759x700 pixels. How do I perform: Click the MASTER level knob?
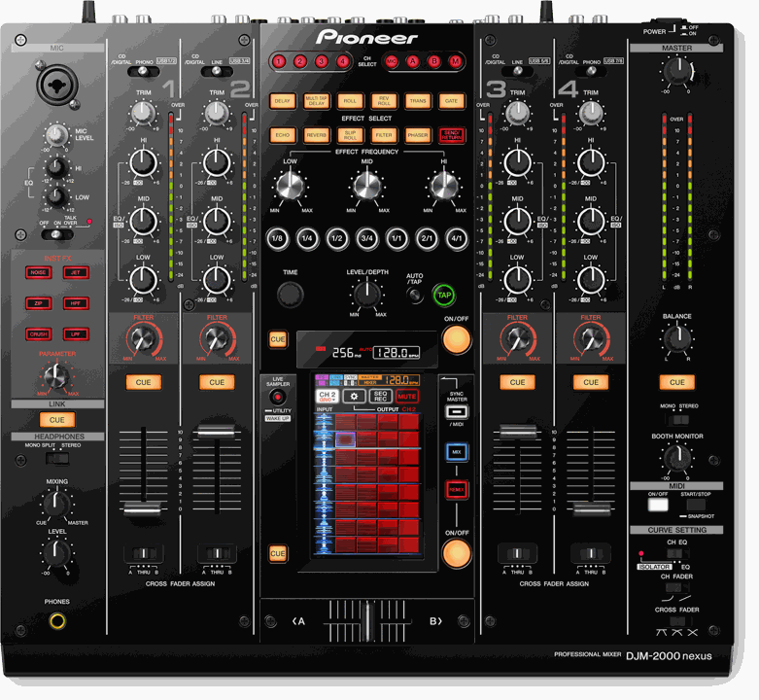point(677,72)
